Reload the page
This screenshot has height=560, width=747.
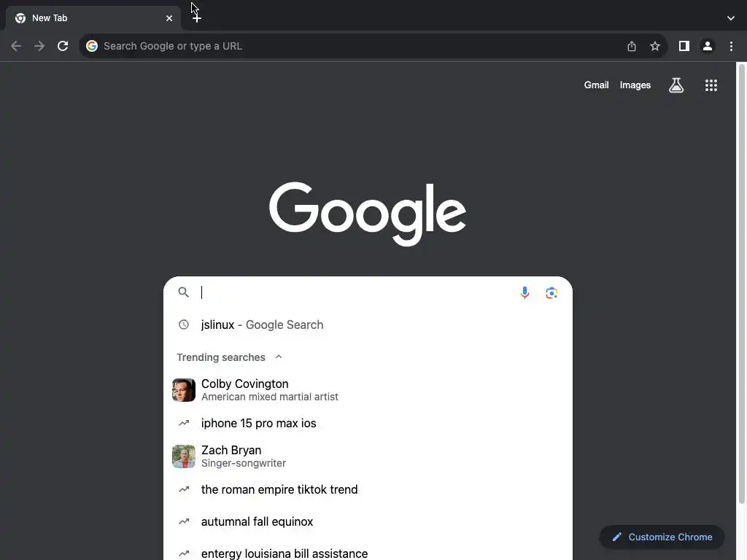63,46
